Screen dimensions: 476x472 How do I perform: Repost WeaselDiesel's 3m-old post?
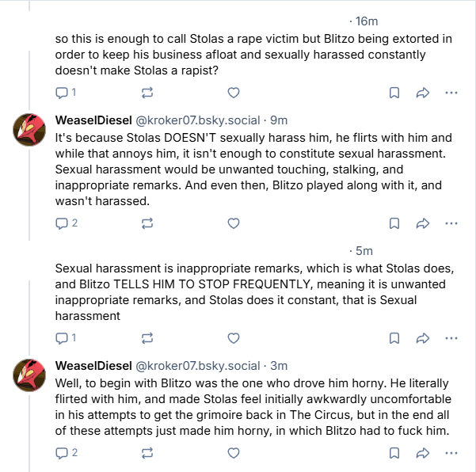(x=147, y=453)
